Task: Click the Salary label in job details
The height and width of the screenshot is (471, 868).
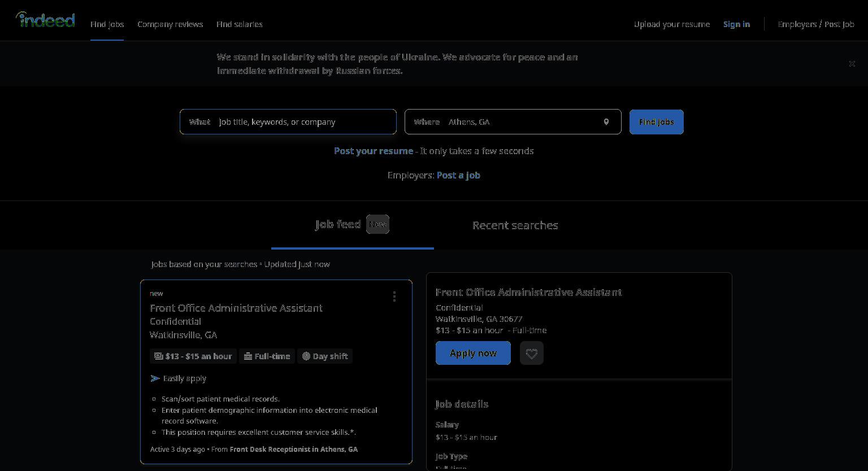Action: click(447, 425)
